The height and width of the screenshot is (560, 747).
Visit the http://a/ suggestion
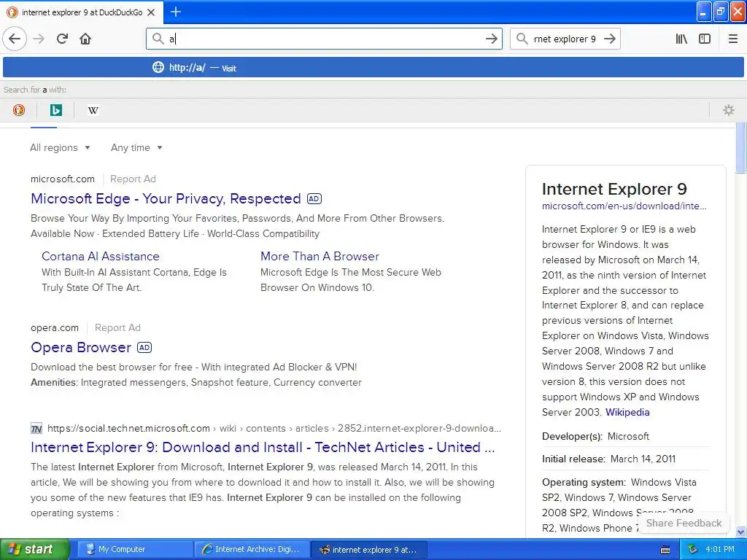pos(373,67)
